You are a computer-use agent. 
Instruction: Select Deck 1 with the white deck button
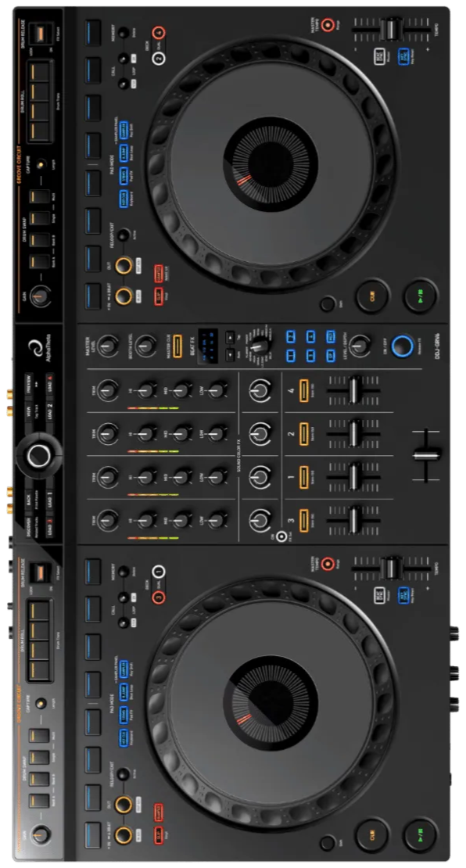click(159, 571)
